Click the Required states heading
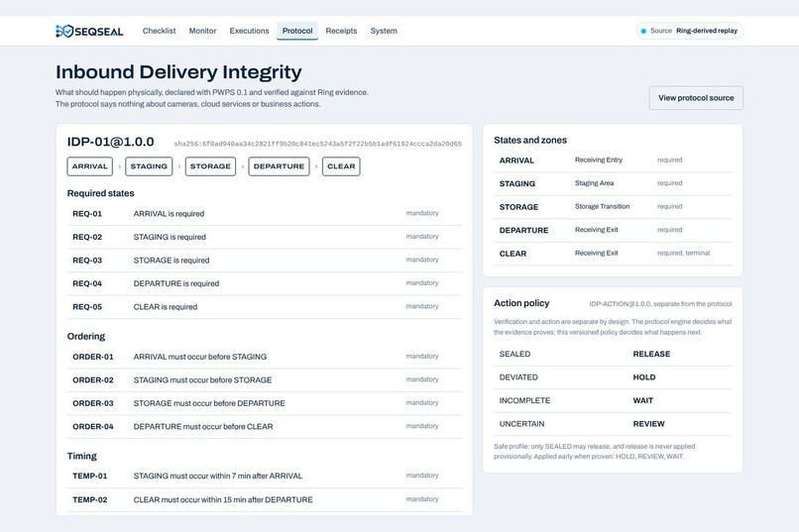This screenshot has width=799, height=532. pyautogui.click(x=100, y=193)
